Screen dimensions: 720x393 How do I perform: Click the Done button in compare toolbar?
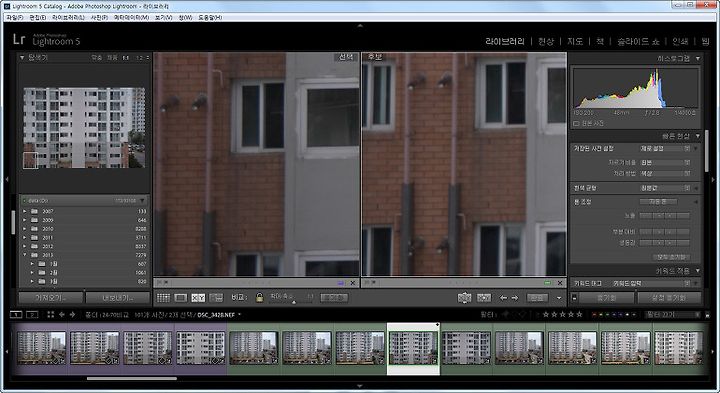[537, 298]
